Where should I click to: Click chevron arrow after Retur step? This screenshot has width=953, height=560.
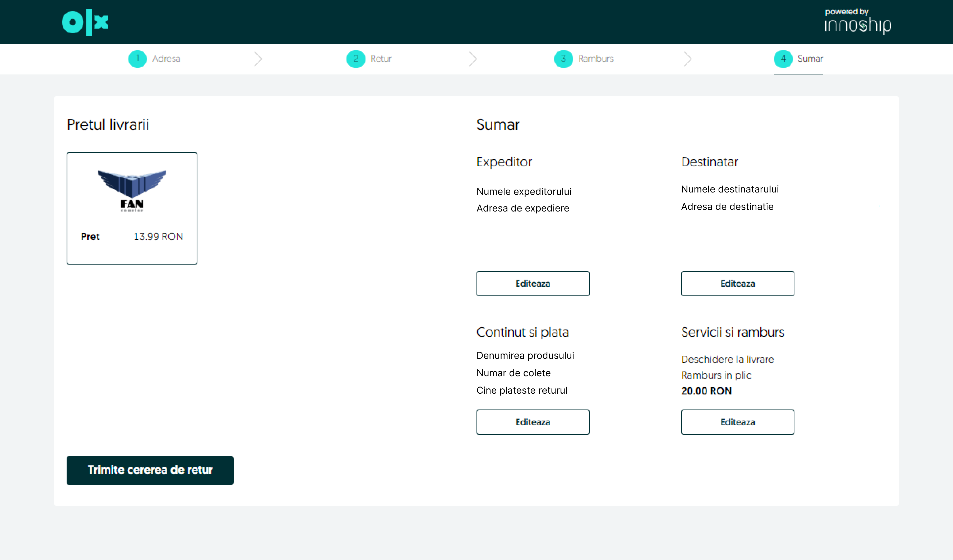(x=473, y=59)
